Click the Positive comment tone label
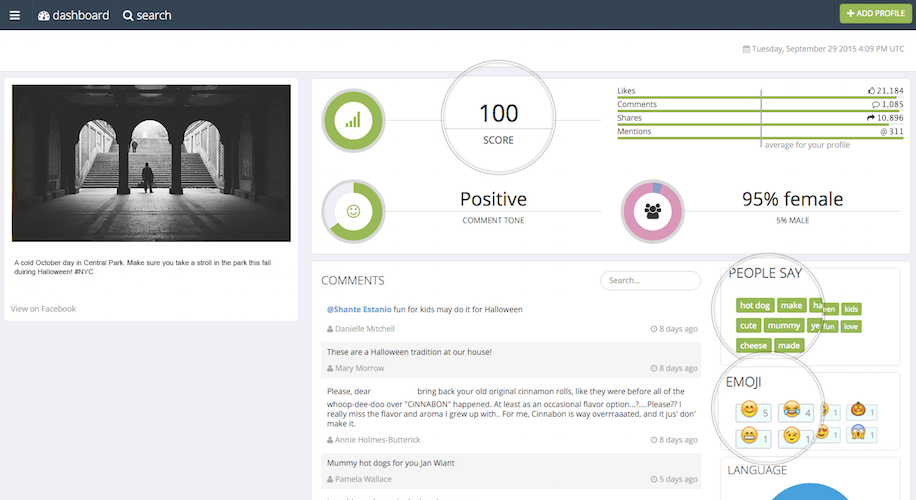 (x=493, y=199)
